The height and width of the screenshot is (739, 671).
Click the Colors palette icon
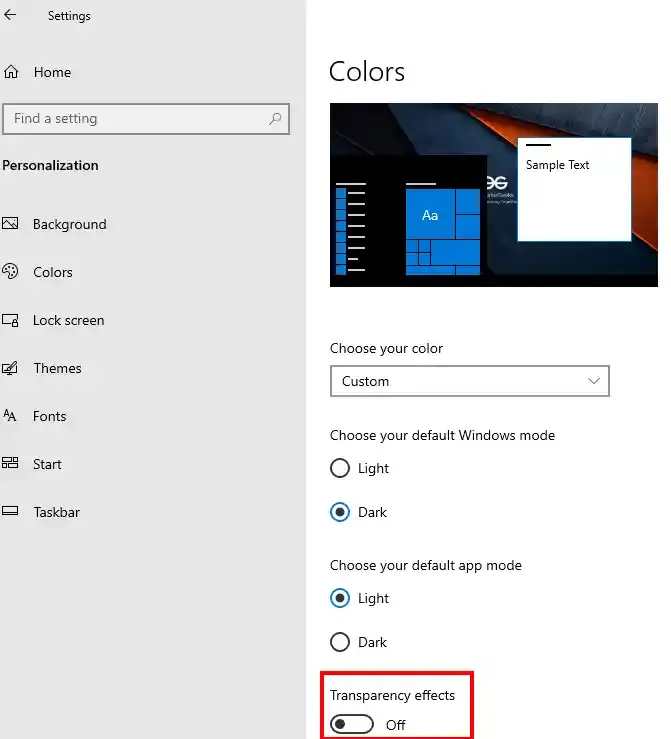coord(11,272)
